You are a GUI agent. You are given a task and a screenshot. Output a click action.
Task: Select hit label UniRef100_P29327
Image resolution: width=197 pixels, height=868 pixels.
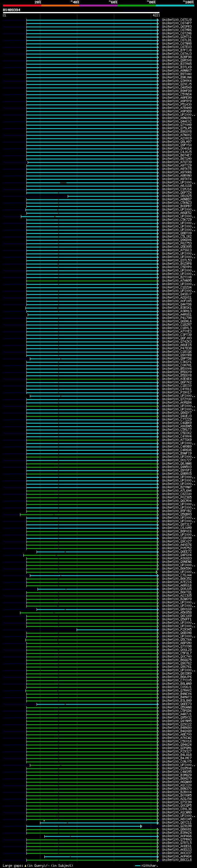coord(177,751)
